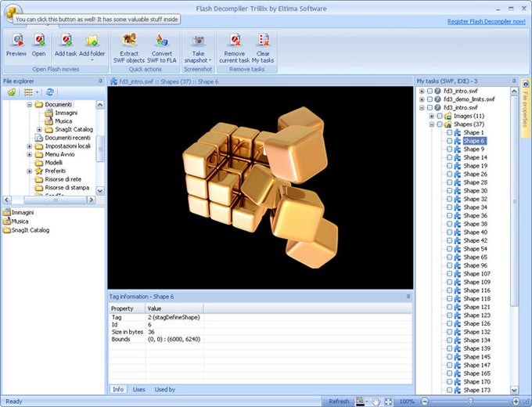Image resolution: width=532 pixels, height=407 pixels.
Task: Pin the Tag information panel
Action: point(408,297)
